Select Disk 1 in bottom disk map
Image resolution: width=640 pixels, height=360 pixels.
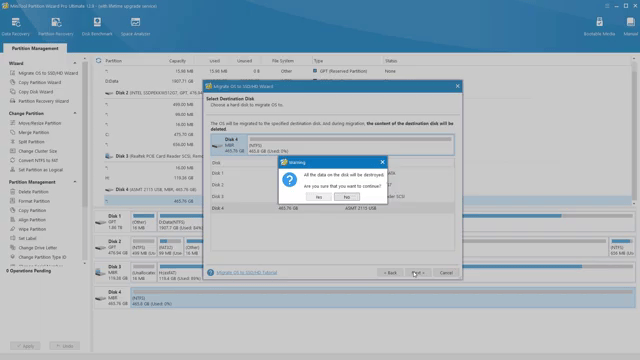113,222
